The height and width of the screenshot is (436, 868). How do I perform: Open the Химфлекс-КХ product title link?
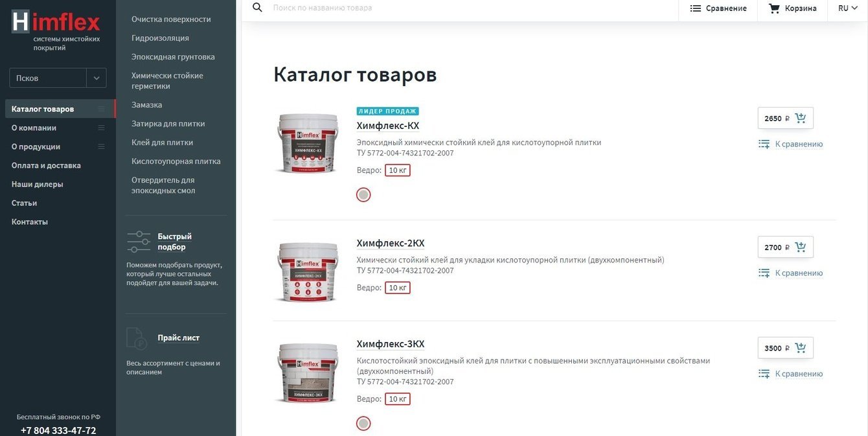coord(388,126)
